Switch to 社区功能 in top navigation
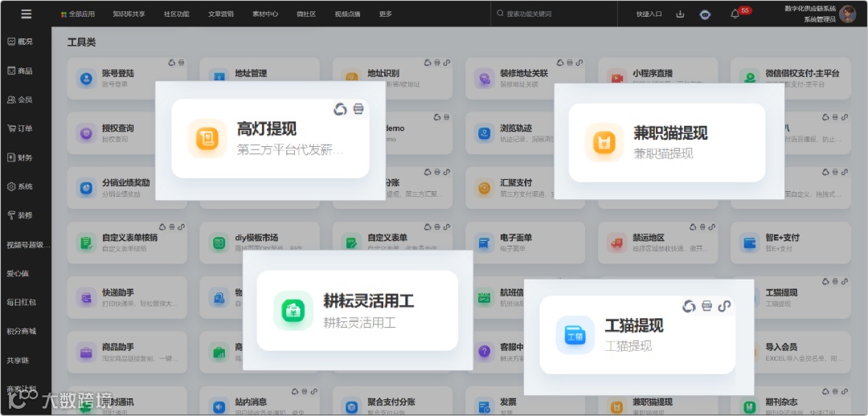 177,14
